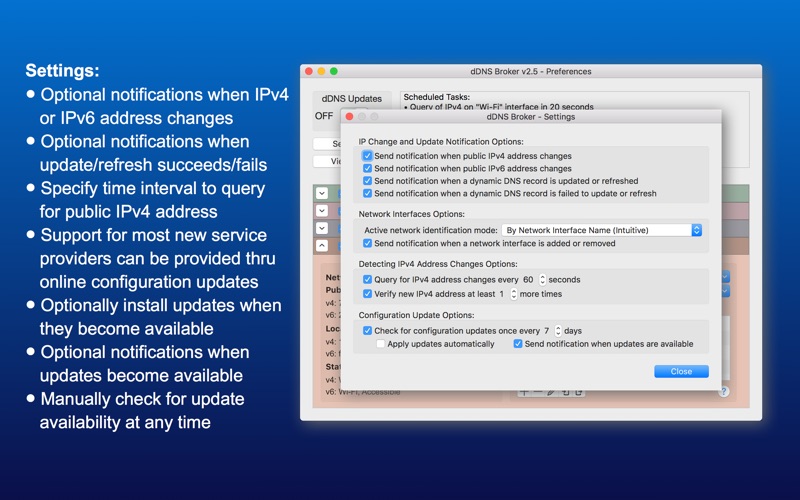800x500 pixels.
Task: Click the dDNS Broker - Settings title bar
Action: point(531,117)
